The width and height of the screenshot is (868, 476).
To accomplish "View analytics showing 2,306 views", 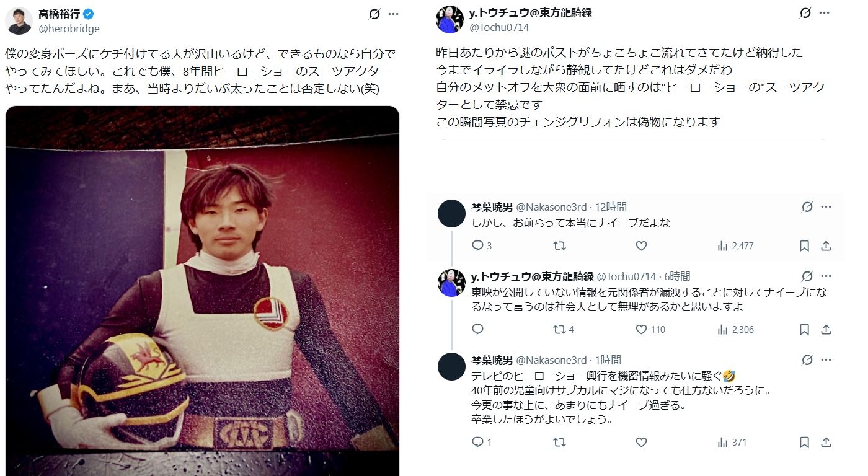I will pos(735,330).
